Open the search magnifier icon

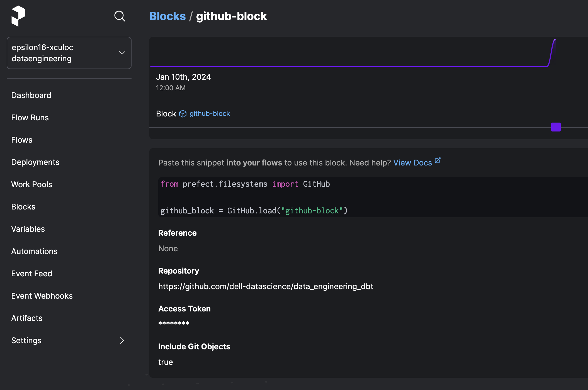120,16
